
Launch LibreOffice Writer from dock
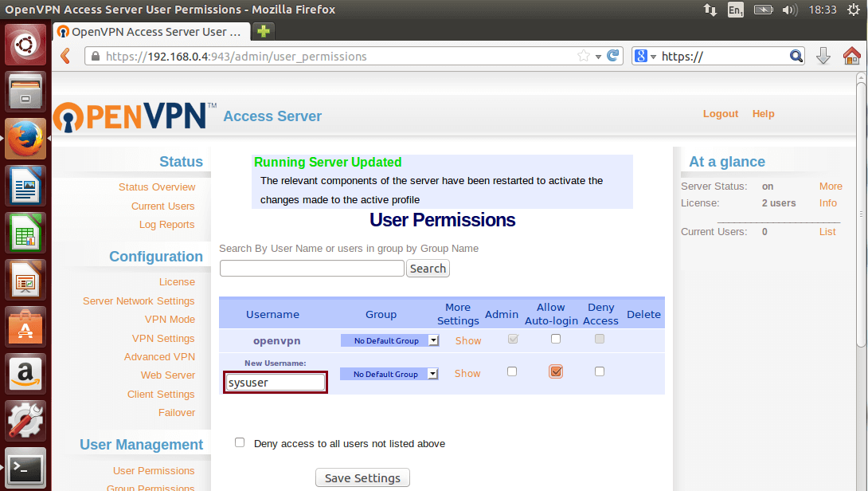[x=25, y=186]
